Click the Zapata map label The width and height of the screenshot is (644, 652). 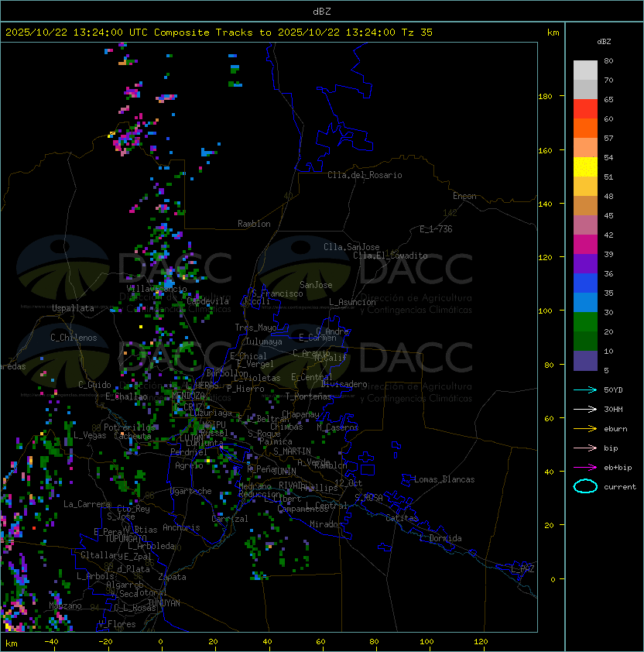[172, 577]
